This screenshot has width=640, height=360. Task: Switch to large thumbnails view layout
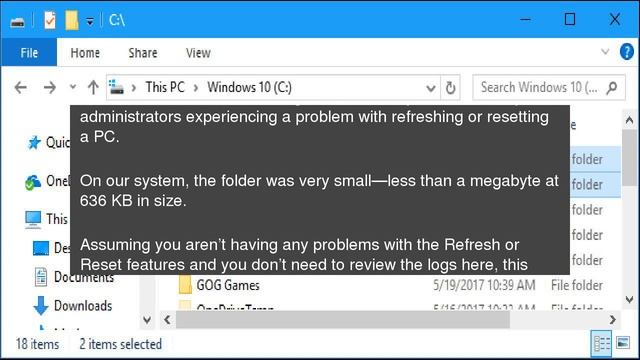(x=623, y=343)
